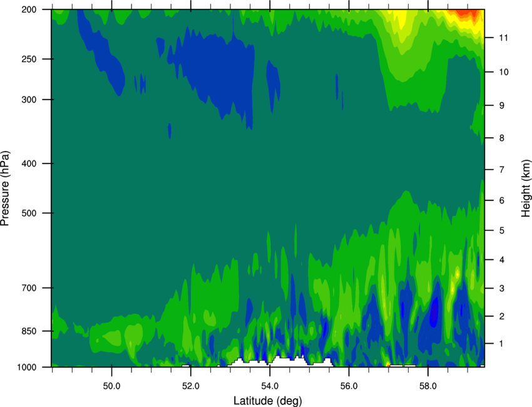Viewport: 532px width, 407px height.
Task: Select the 250 pressure tick label
Action: coord(29,59)
